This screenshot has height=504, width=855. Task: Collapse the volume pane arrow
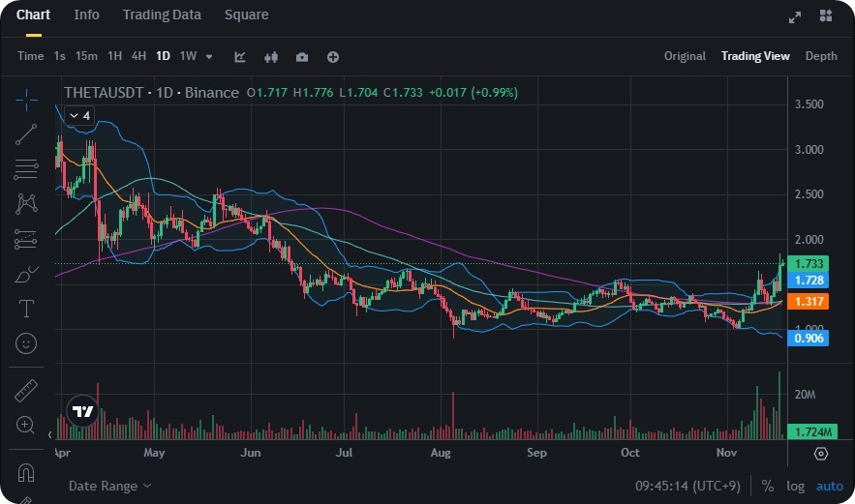[50, 434]
